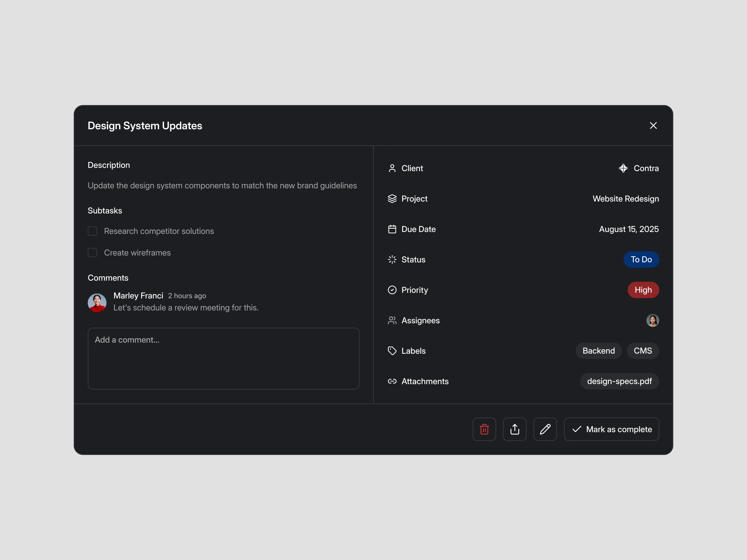This screenshot has height=560, width=747.
Task: Open the To Do status badge
Action: 640,259
